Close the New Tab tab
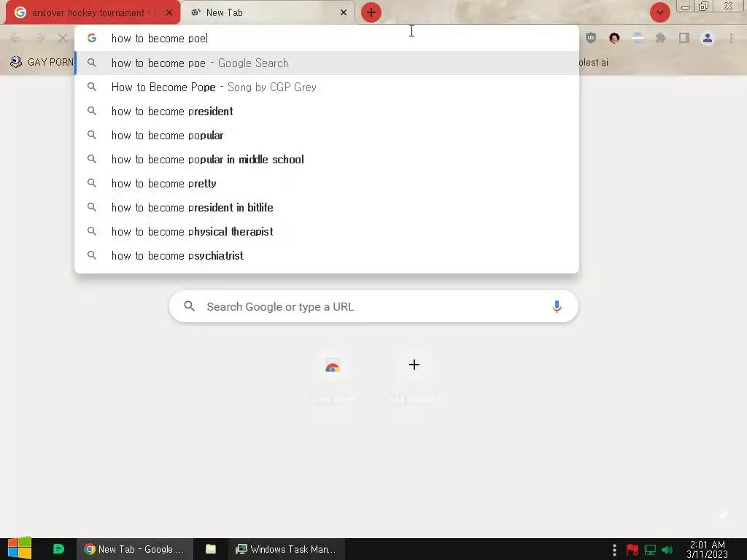 coord(344,13)
